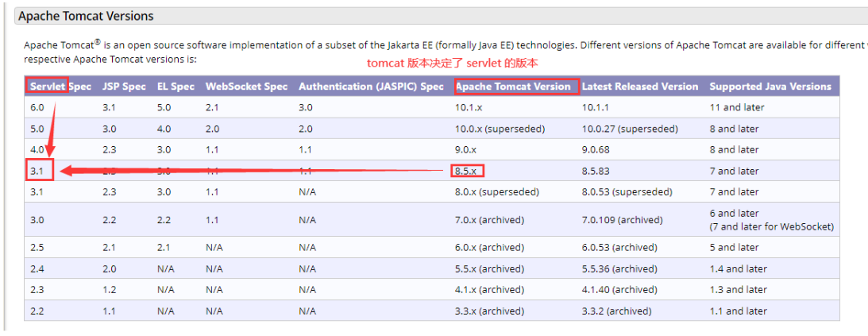This screenshot has height=336, width=868.
Task: Click the Apache Tomcat Versions heading
Action: [x=86, y=16]
